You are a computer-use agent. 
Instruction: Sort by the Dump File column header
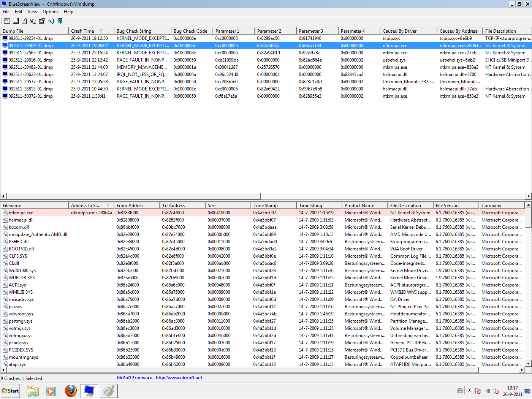34,31
